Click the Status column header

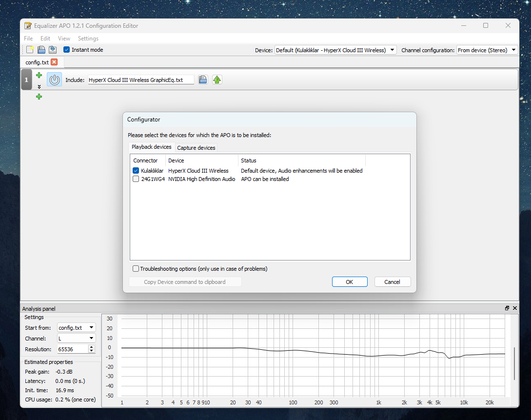pyautogui.click(x=301, y=160)
